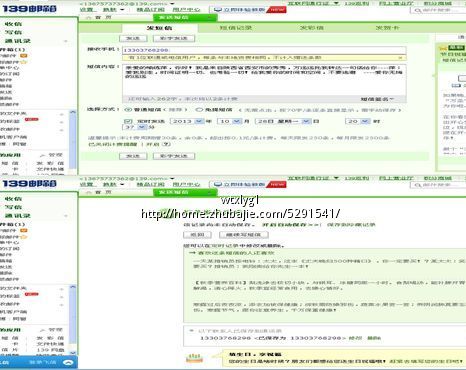Viewport: 466px width, 370px height.
Task: Open the 发彩信 tab
Action: 312,28
